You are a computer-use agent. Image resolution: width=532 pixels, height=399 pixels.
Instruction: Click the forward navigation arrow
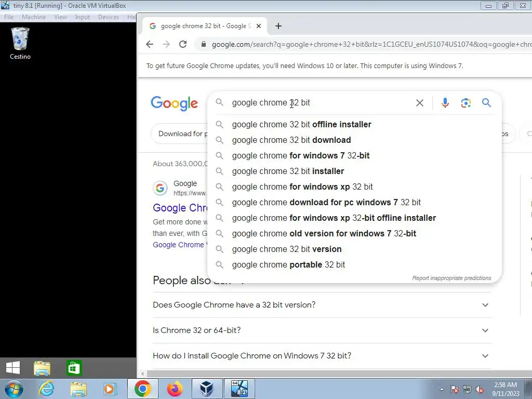166,44
